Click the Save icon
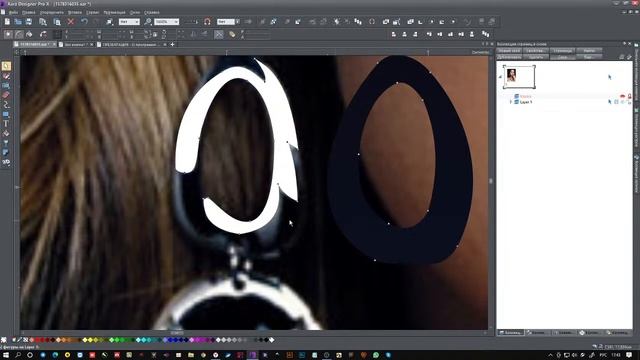The height and width of the screenshot is (360, 640). 29,22
